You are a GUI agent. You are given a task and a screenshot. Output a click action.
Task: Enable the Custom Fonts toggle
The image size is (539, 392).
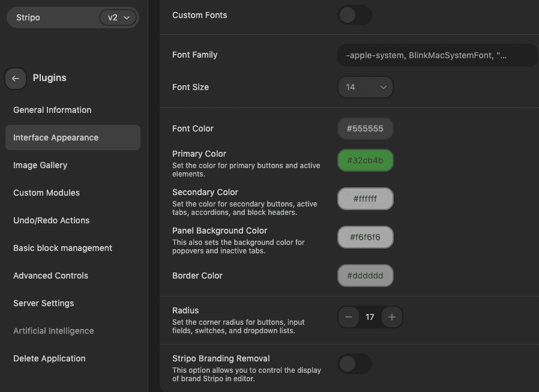(x=355, y=16)
